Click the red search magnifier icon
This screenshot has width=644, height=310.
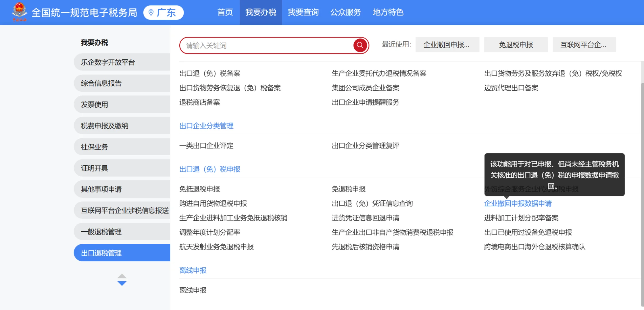click(x=360, y=45)
